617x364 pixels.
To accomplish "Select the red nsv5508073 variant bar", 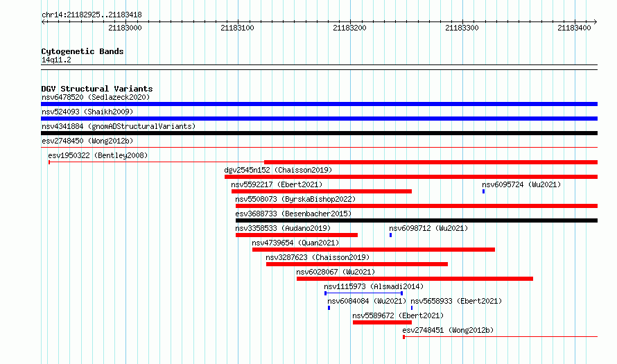I will (417, 206).
